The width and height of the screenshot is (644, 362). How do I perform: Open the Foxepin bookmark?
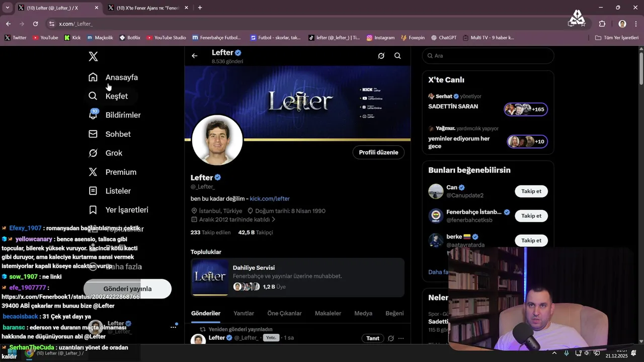point(413,38)
